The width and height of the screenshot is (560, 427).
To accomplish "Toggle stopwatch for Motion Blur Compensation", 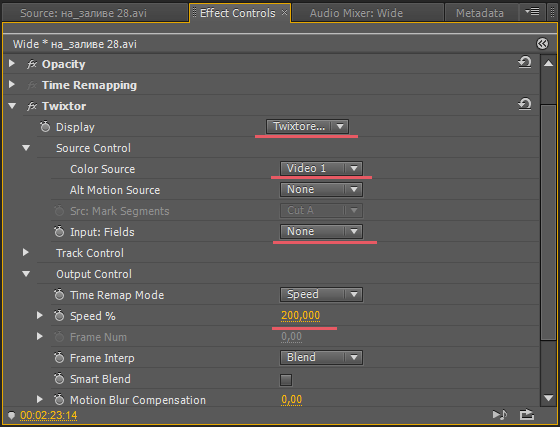I will (59, 400).
